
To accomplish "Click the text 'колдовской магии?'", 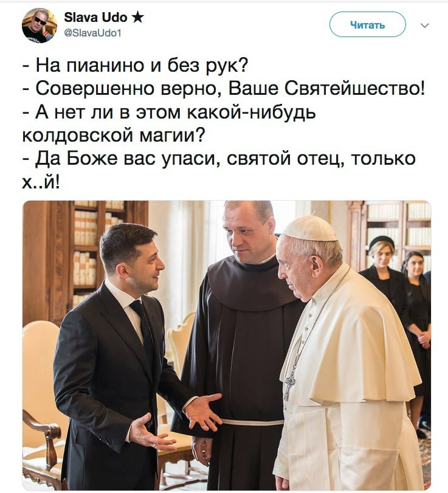I will 114,135.
